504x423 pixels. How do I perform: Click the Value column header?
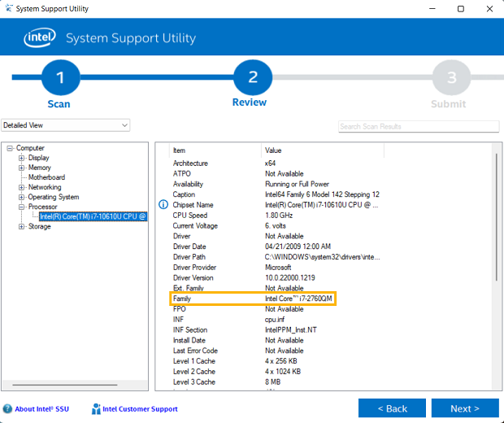point(323,150)
